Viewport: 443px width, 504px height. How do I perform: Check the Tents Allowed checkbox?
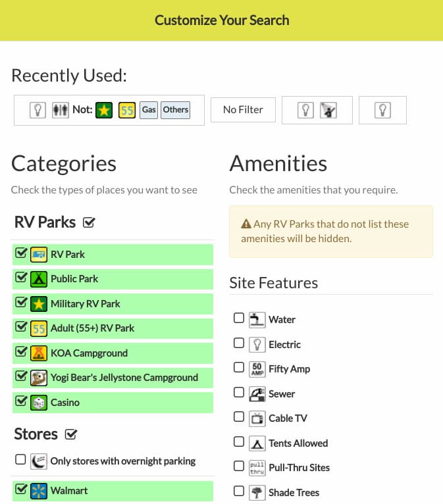click(239, 441)
